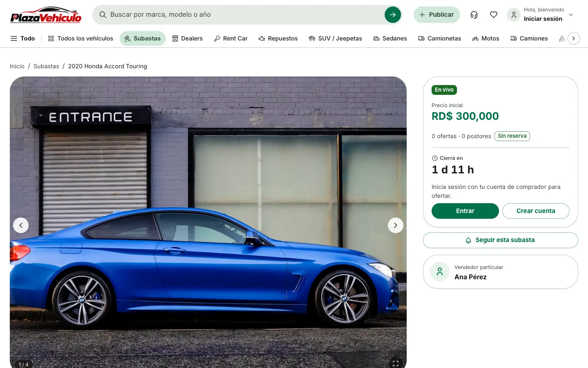
Task: Click the Entrar button
Action: [465, 211]
